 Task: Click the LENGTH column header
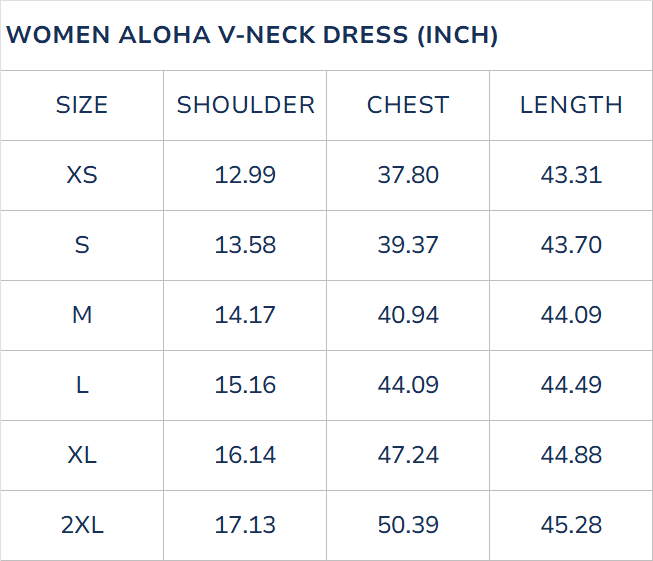pyautogui.click(x=571, y=105)
